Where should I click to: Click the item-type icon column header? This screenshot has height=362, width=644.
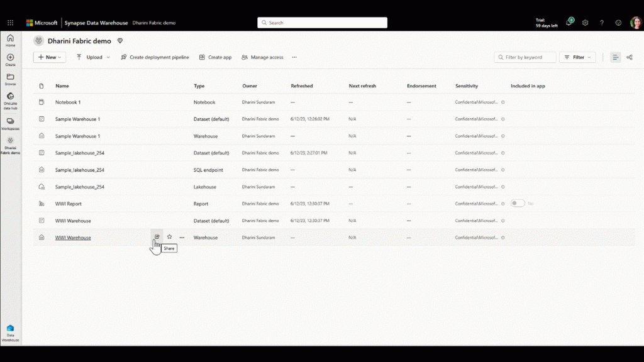pos(42,85)
